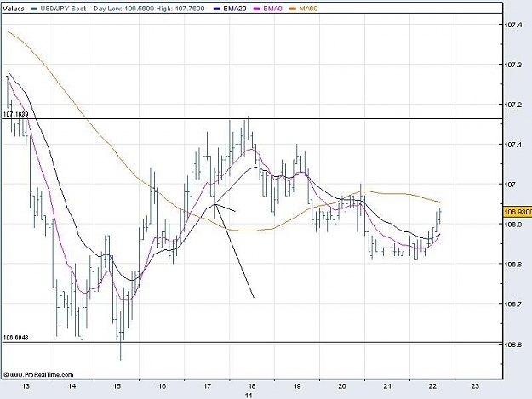
Task: Click the EMA20 legend label
Action: pyautogui.click(x=235, y=9)
